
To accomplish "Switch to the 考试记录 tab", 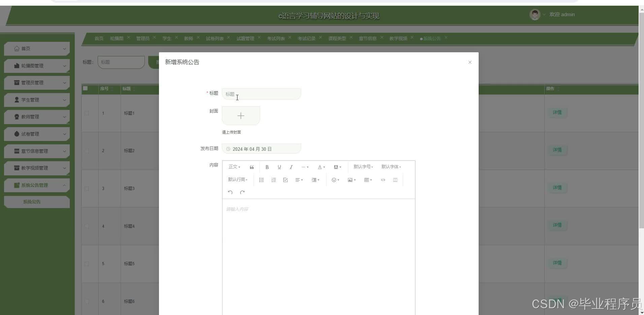I will (307, 38).
